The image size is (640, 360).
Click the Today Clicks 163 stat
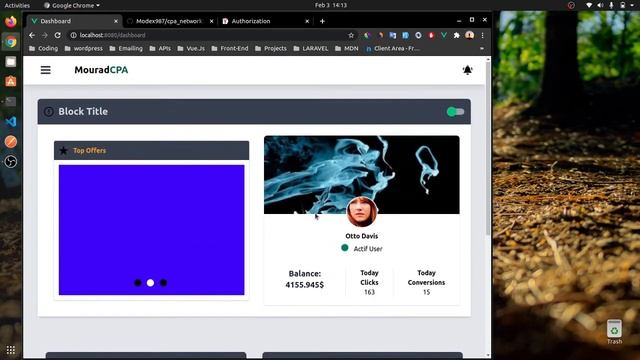click(x=369, y=282)
